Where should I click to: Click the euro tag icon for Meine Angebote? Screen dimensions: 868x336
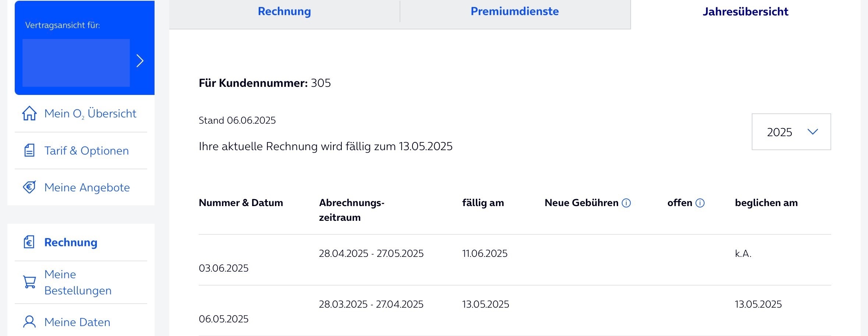pyautogui.click(x=29, y=187)
